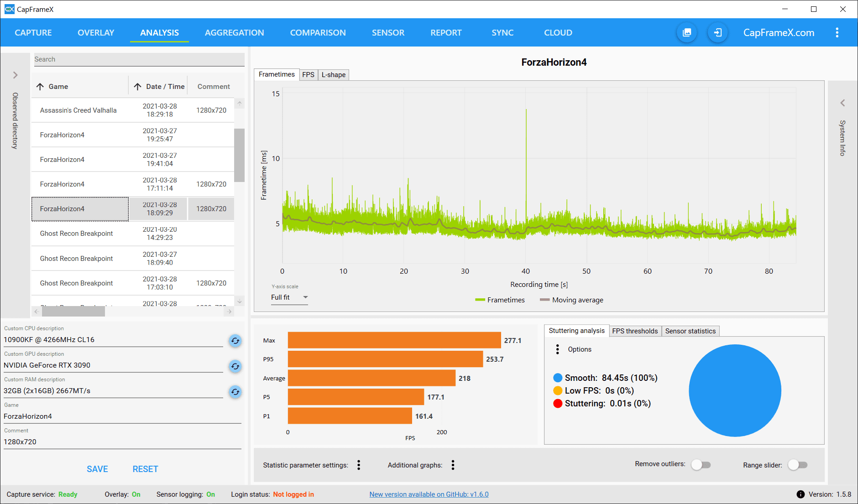Click the record list vertical scrollbar
Screen dimensions: 858x504
[x=240, y=155]
